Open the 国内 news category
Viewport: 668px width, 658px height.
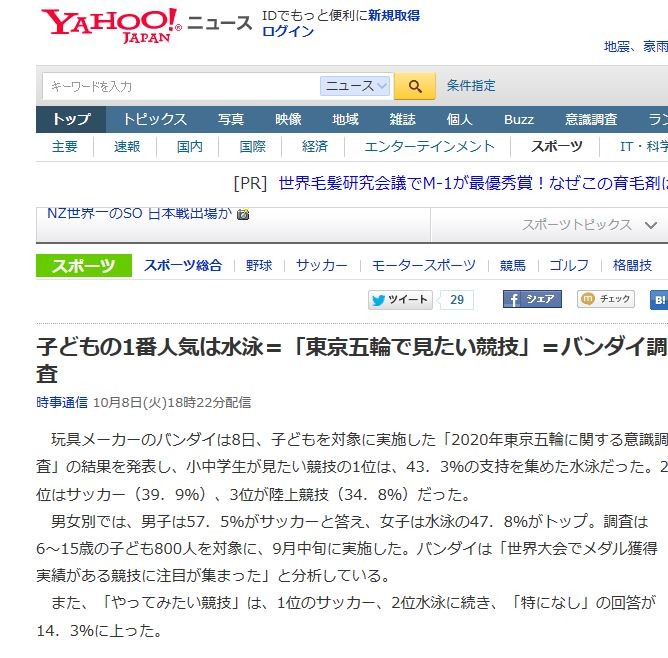tap(190, 147)
